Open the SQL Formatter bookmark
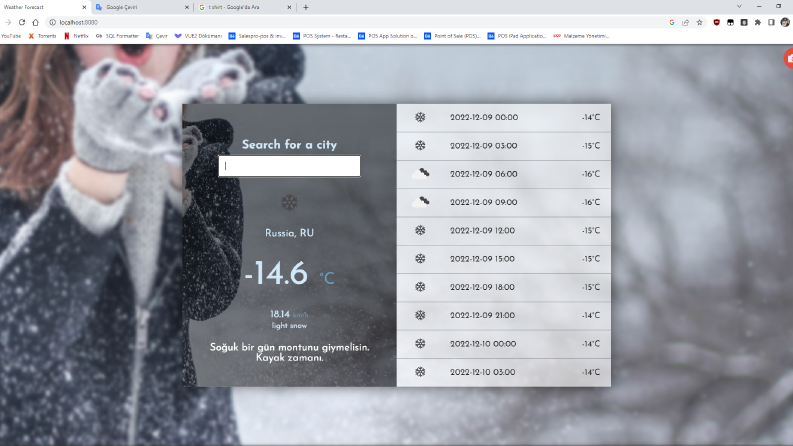793x446 pixels. tap(117, 36)
